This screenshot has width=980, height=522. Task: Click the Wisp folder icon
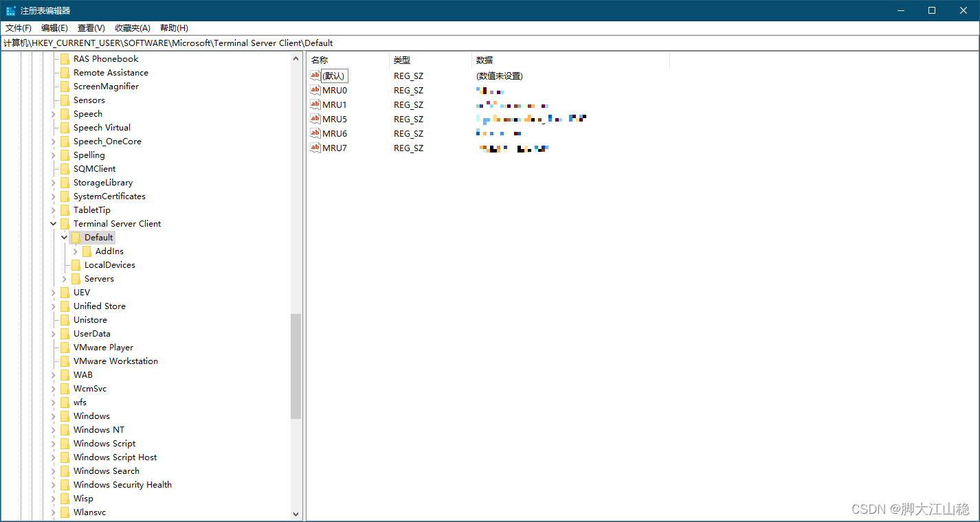(x=65, y=499)
